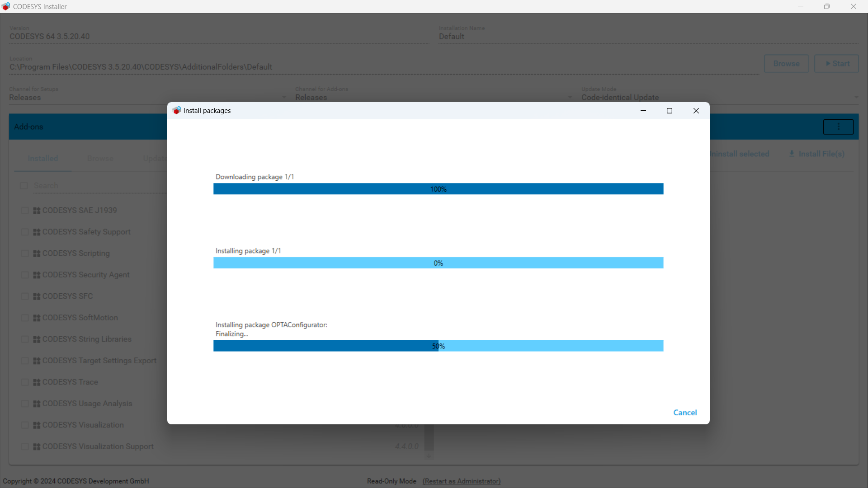Click the CODESYS SoftMotion package icon

pyautogui.click(x=37, y=318)
